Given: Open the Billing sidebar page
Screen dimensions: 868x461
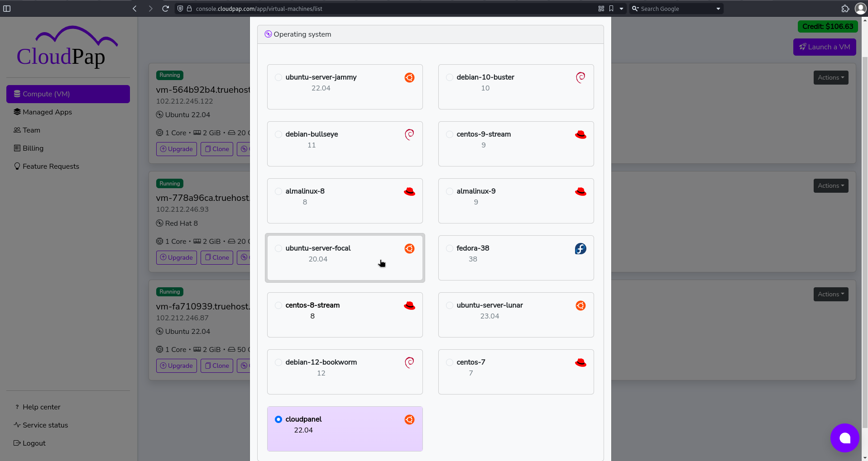Looking at the screenshot, I should tap(32, 148).
